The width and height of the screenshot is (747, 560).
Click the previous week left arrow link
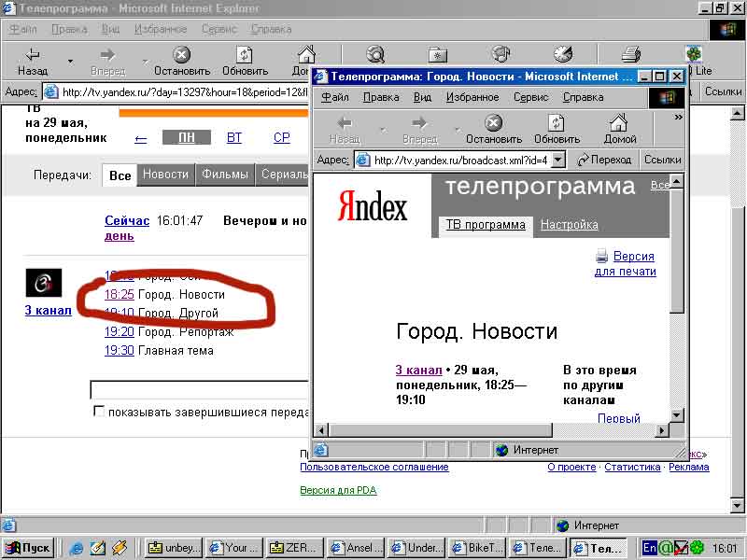tap(141, 139)
